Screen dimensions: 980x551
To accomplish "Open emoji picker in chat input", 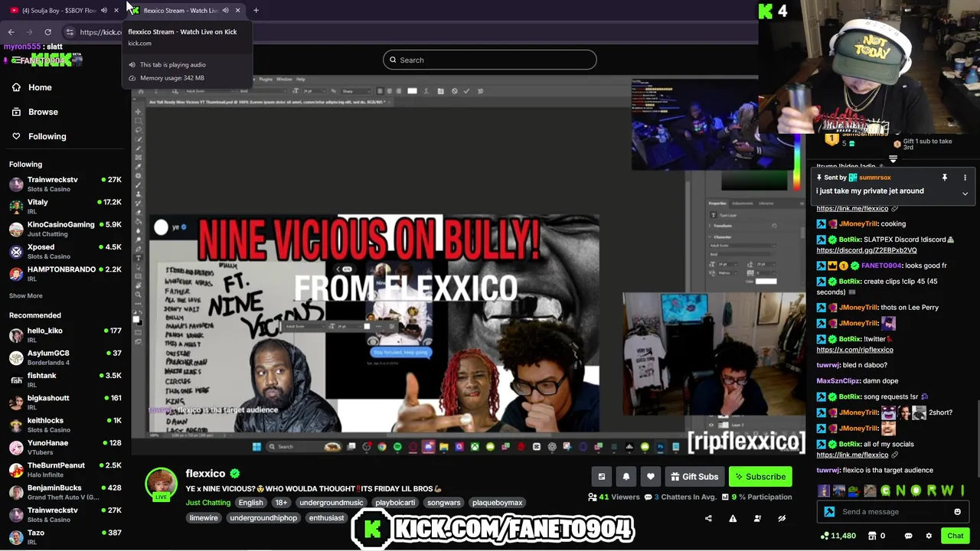I will 957,512.
